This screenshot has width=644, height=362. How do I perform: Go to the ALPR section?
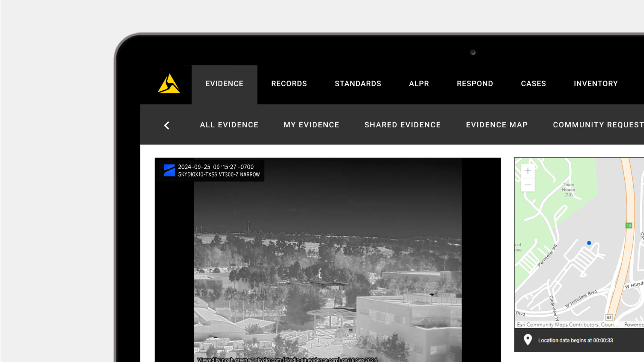coord(419,84)
